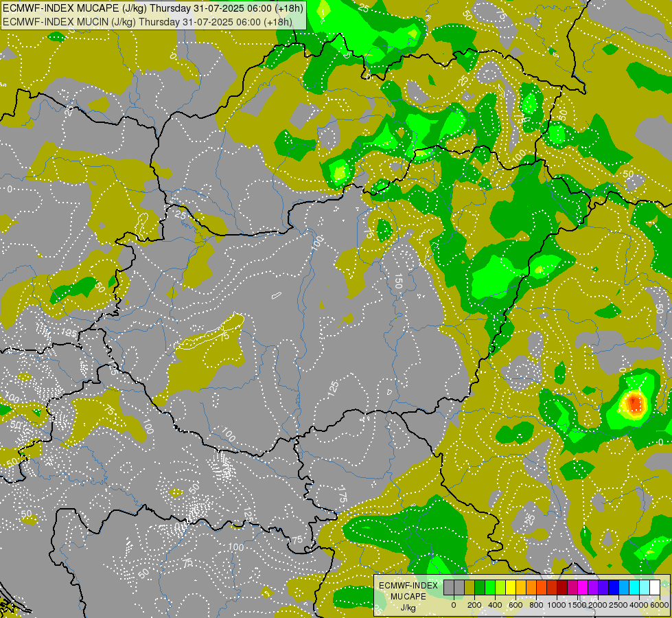Pick the lime yellow-green legend swatch

pyautogui.click(x=500, y=587)
